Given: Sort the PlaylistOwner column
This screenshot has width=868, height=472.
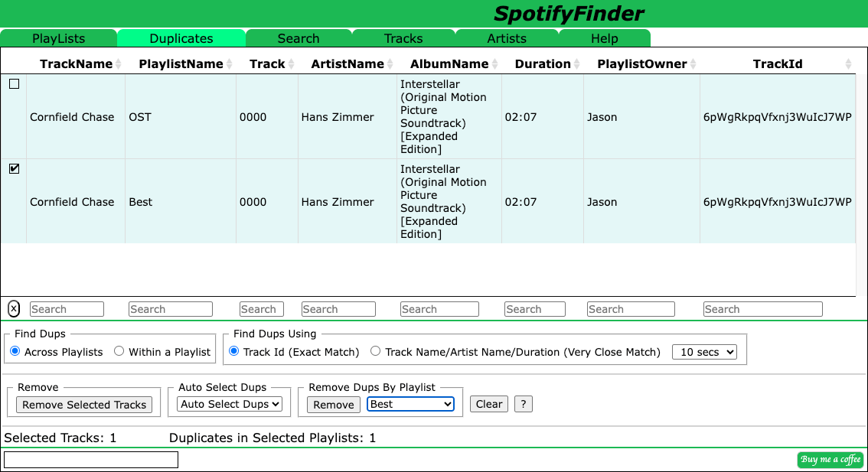Looking at the screenshot, I should (693, 63).
